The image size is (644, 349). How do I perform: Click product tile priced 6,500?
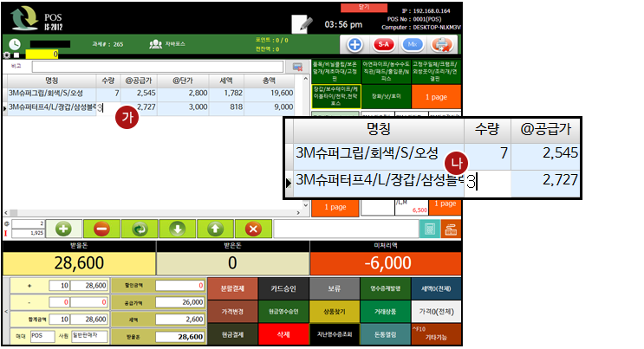[x=411, y=207]
